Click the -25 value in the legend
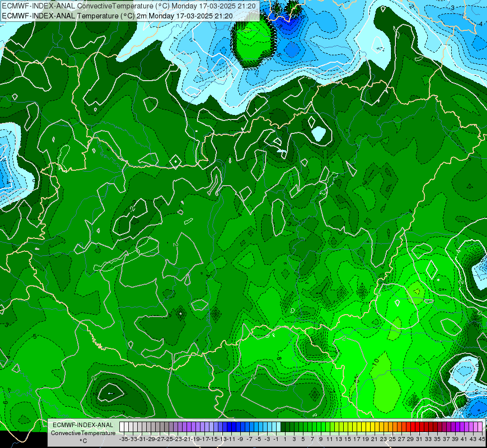 [169, 439]
